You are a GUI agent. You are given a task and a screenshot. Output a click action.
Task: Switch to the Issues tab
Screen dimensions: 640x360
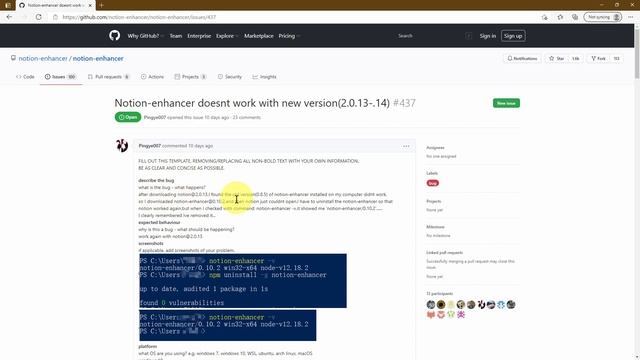(60, 77)
